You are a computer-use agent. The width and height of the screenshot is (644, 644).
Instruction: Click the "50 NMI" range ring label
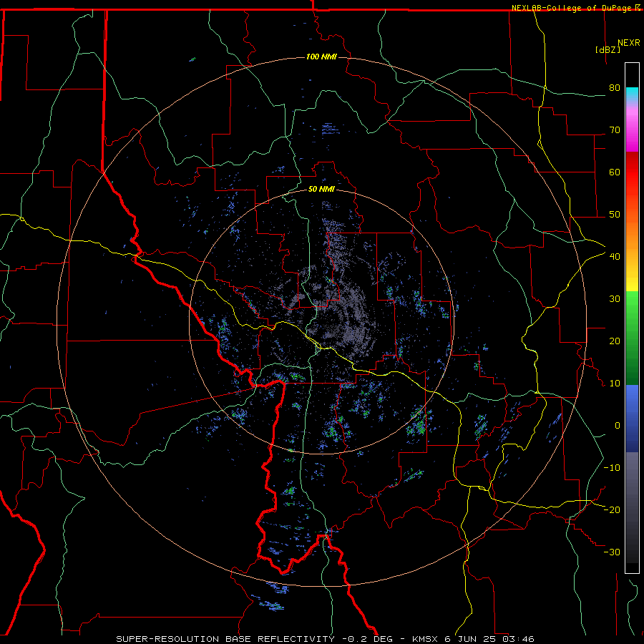coord(321,189)
